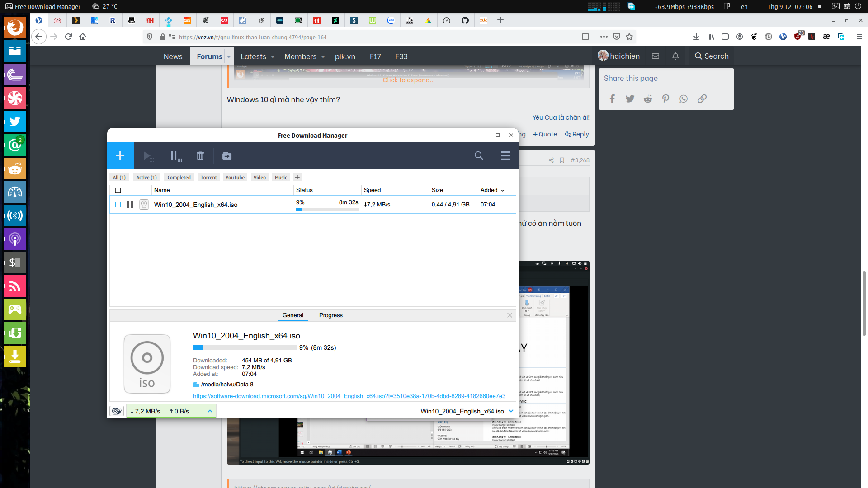This screenshot has width=868, height=488.
Task: Move download to folder icon
Action: point(227,156)
